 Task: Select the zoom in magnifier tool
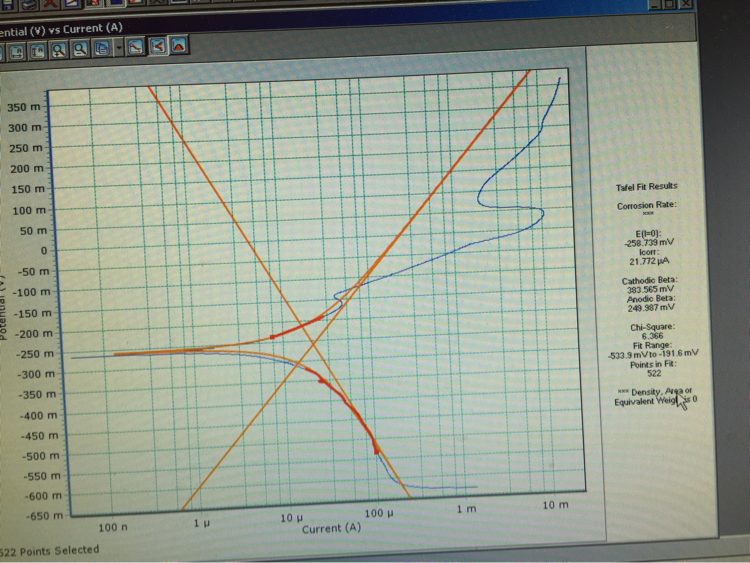pos(59,50)
